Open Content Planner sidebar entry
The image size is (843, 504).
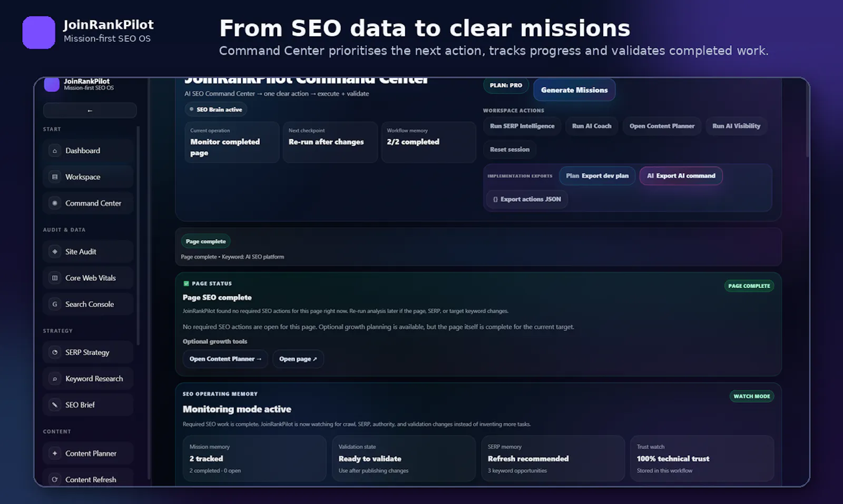pos(88,453)
